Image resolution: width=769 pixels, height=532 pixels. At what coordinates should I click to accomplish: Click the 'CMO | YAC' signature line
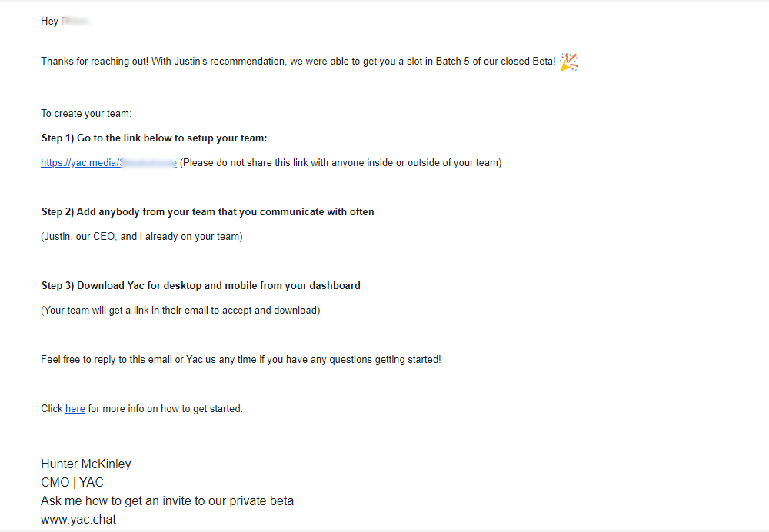(72, 483)
